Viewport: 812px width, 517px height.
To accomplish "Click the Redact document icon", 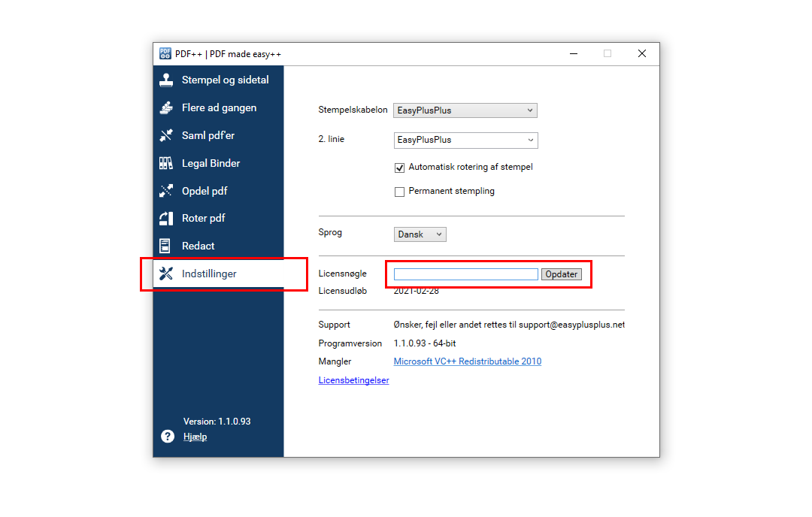I will click(166, 246).
